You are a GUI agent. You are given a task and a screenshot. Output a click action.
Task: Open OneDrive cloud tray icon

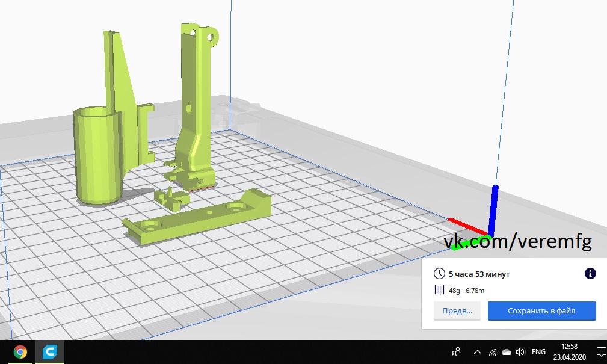[x=507, y=352]
